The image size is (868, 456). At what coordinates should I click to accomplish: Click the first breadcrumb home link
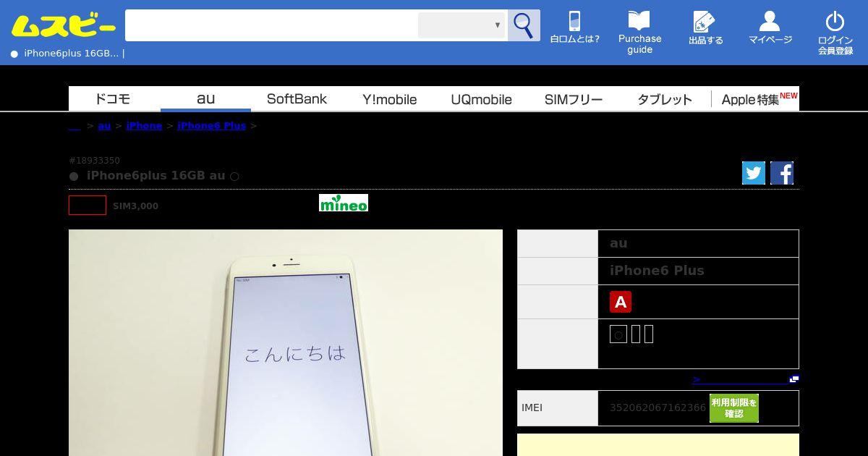pyautogui.click(x=75, y=126)
